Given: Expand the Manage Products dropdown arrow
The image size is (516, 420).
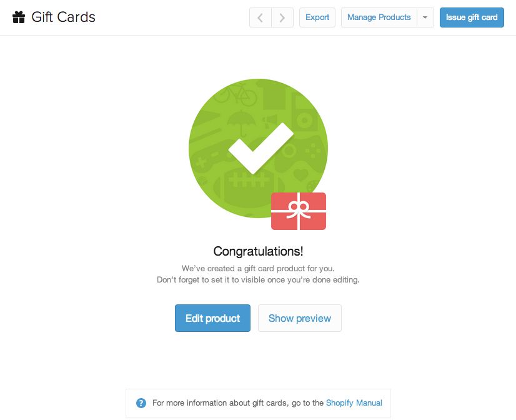Looking at the screenshot, I should pyautogui.click(x=425, y=17).
